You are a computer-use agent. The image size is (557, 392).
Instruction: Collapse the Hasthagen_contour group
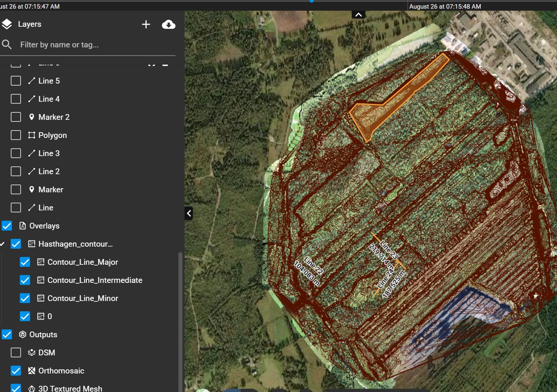coord(2,244)
